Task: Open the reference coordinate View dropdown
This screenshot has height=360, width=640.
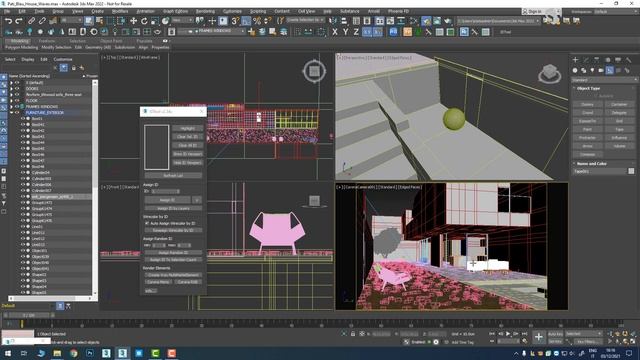Action: 182,20
